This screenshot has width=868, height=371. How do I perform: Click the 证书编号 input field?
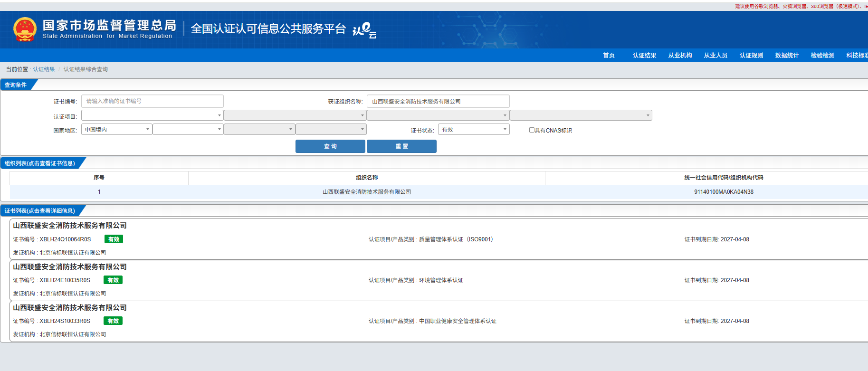tap(152, 101)
